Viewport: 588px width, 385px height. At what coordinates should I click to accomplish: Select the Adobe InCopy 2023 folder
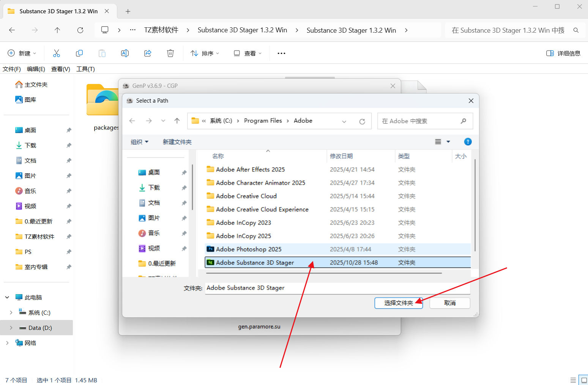pos(337,223)
